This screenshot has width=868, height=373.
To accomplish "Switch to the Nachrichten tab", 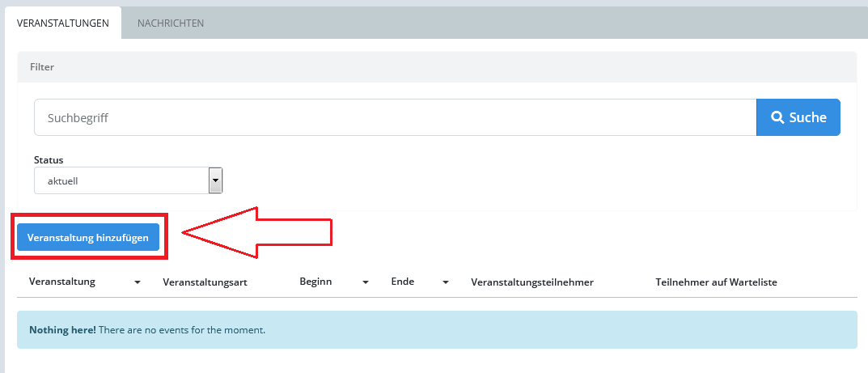I will point(171,23).
